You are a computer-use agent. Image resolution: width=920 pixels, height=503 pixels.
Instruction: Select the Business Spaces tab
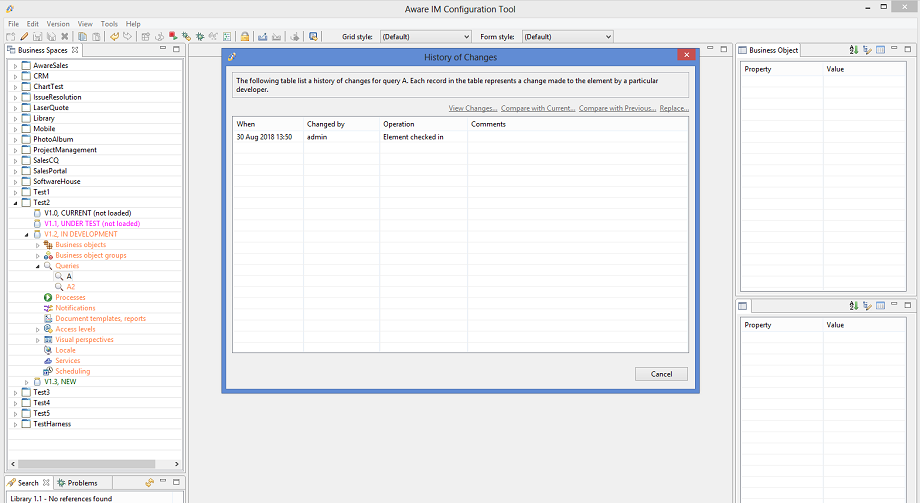point(42,50)
